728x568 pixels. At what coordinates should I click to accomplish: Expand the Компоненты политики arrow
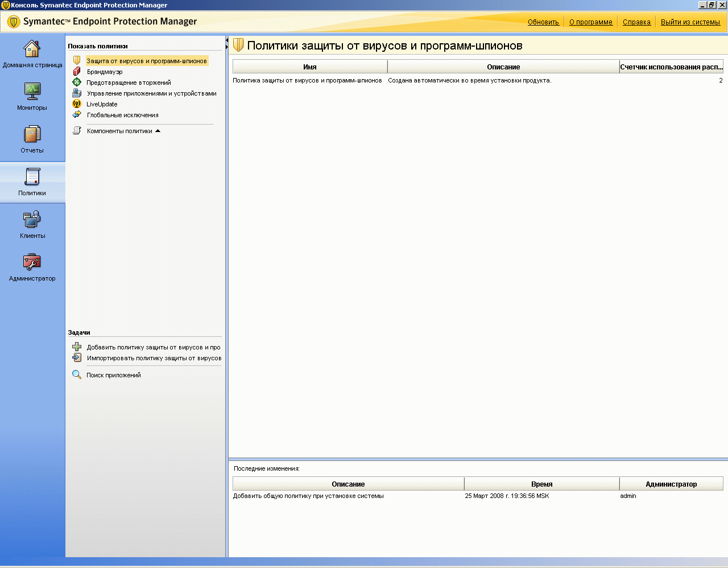click(158, 131)
